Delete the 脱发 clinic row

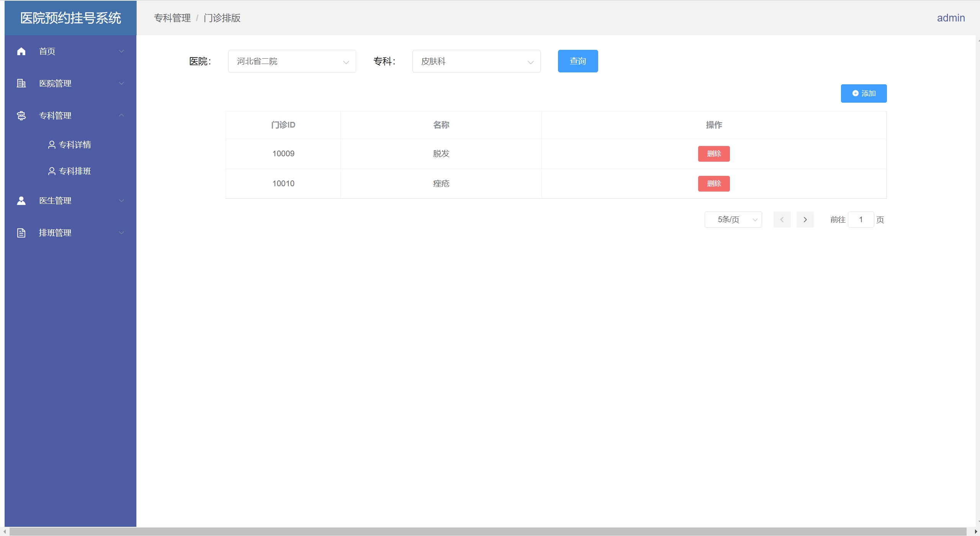click(713, 154)
